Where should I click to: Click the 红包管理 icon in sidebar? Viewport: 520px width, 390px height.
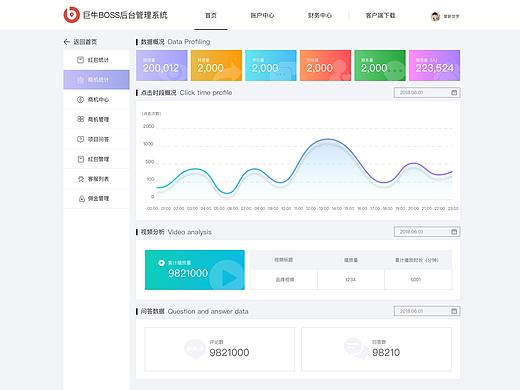click(80, 159)
